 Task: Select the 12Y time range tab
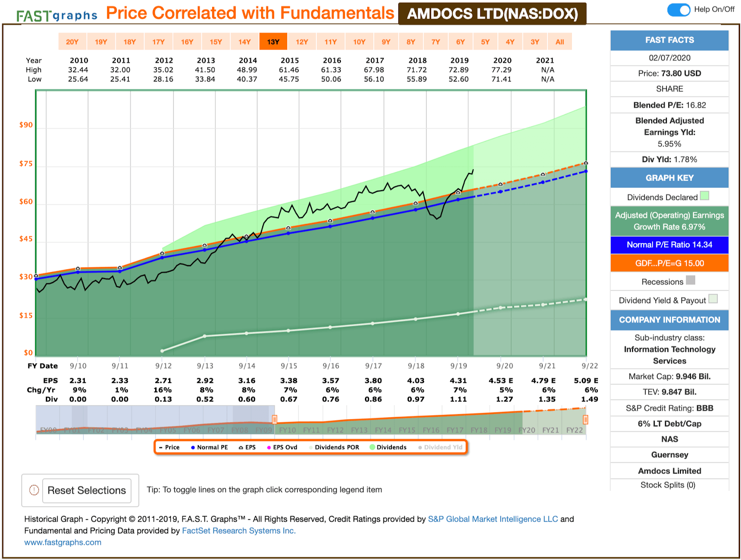(x=302, y=42)
